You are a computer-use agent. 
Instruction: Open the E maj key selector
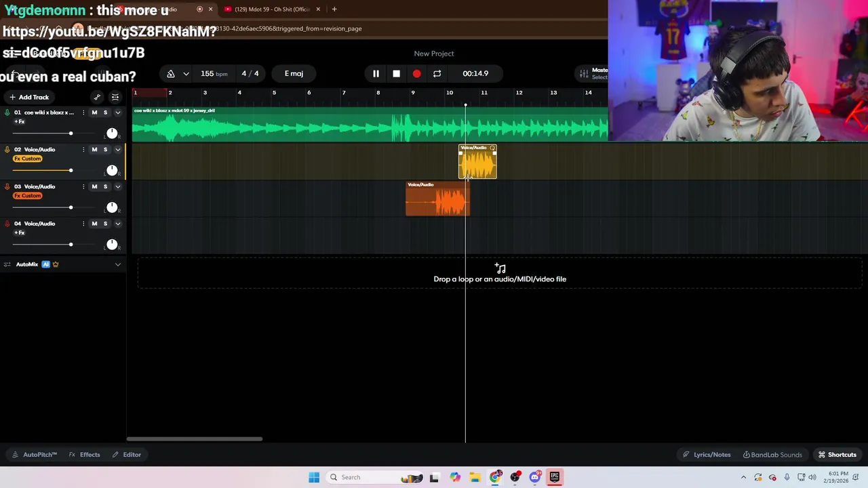coord(294,73)
